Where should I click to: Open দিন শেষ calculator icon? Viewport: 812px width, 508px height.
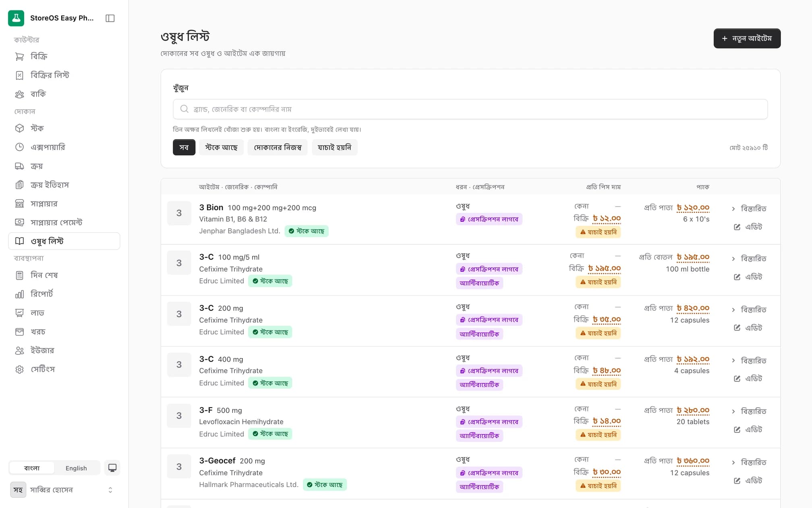point(19,275)
